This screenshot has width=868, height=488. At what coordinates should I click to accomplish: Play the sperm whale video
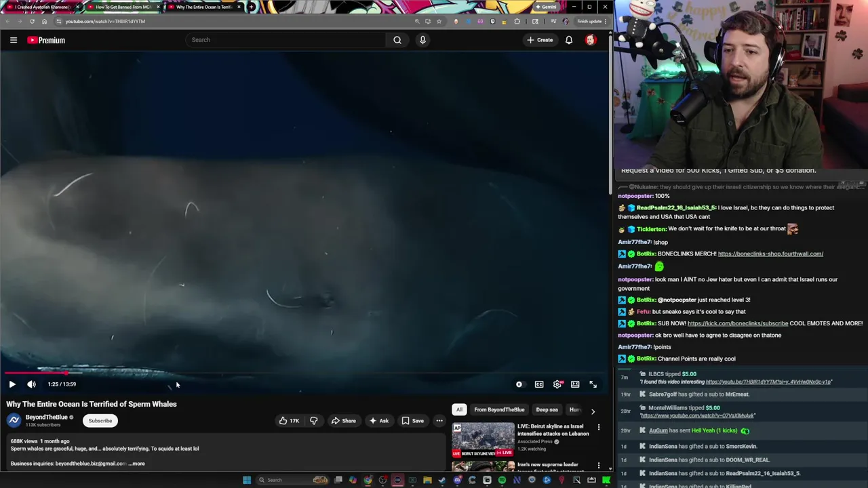(12, 384)
